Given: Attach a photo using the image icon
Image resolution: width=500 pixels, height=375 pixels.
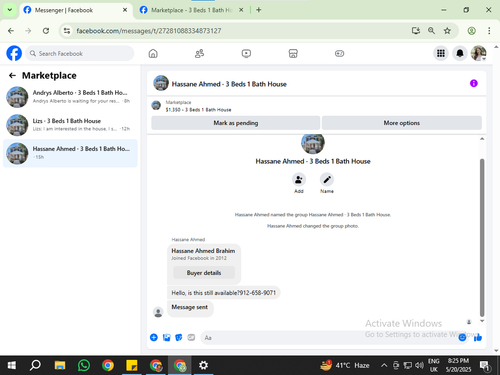Looking at the screenshot, I should pos(166,338).
